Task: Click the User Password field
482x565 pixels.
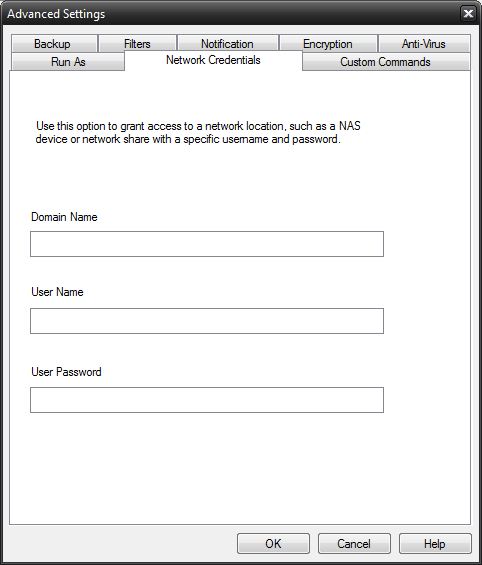Action: click(x=207, y=400)
